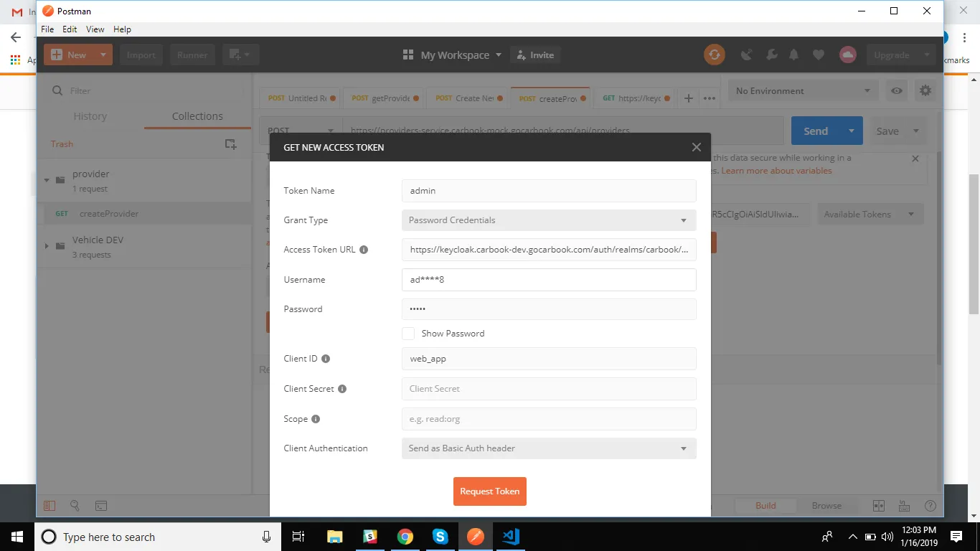
Task: Click the Scope input field
Action: point(549,419)
